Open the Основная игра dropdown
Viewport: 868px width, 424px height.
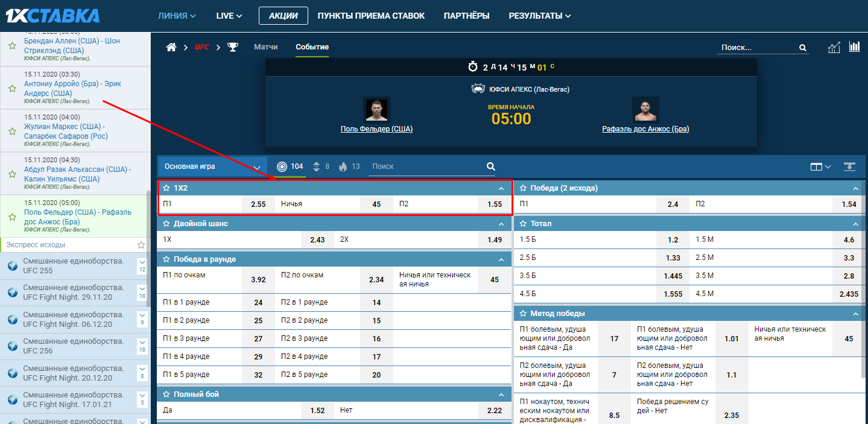click(213, 166)
